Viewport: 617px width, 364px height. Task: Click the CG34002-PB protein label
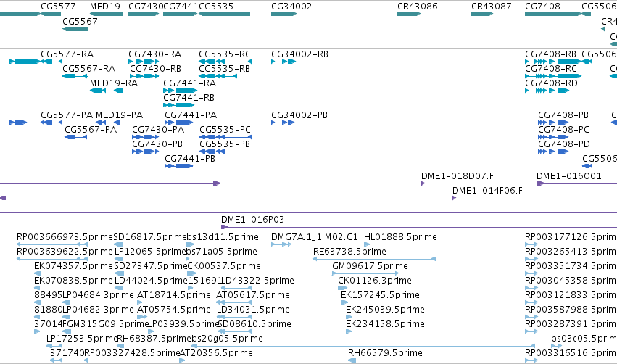click(x=299, y=115)
